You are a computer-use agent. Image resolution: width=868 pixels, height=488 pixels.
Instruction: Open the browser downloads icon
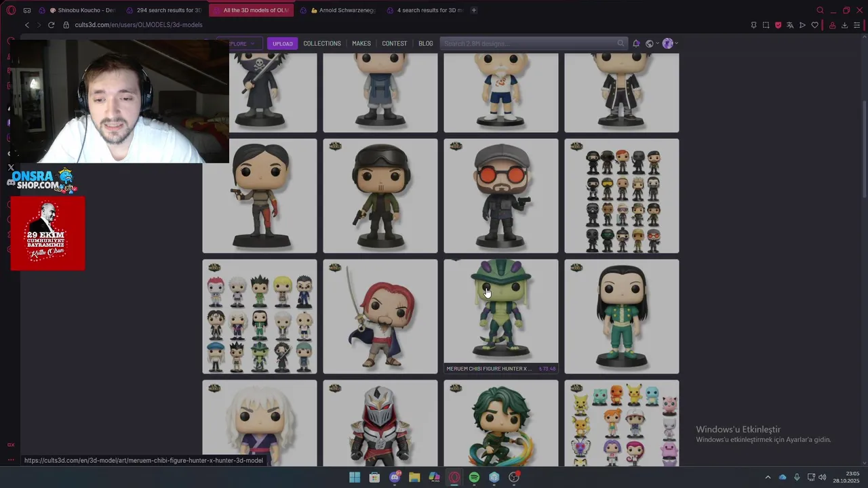844,25
